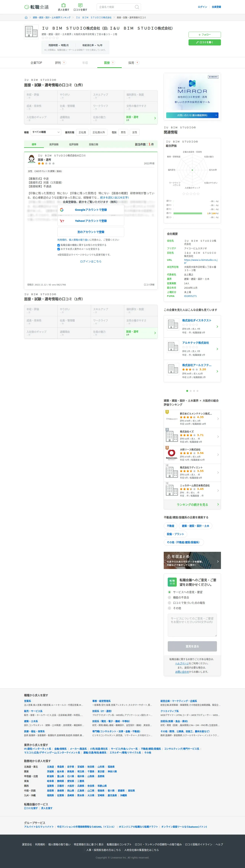This screenshot has height=868, width=245.
Task: Open the upper 面接・選考 1件 category cell
Action: pyautogui.click(x=141, y=118)
